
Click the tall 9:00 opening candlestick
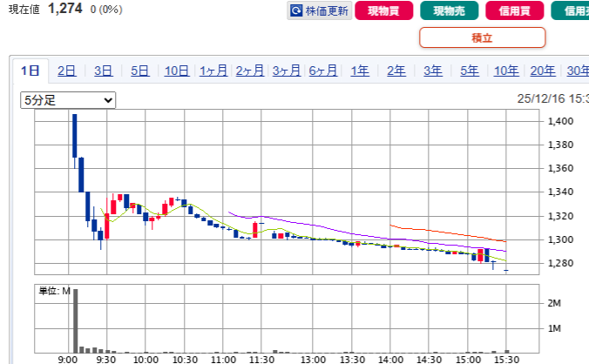coord(75,135)
